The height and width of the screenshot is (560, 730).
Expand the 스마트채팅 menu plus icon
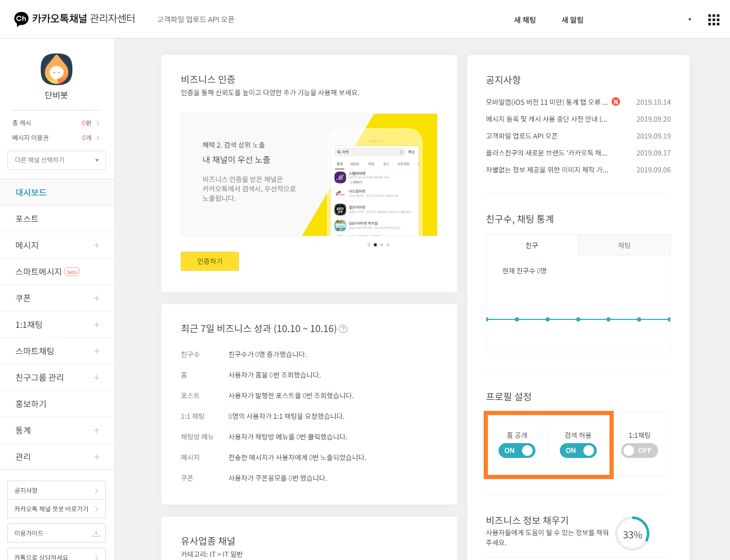(x=97, y=351)
